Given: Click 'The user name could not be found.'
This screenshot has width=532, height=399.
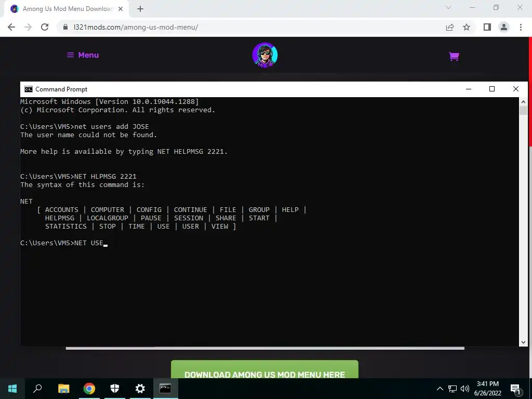Looking at the screenshot, I should [x=88, y=135].
